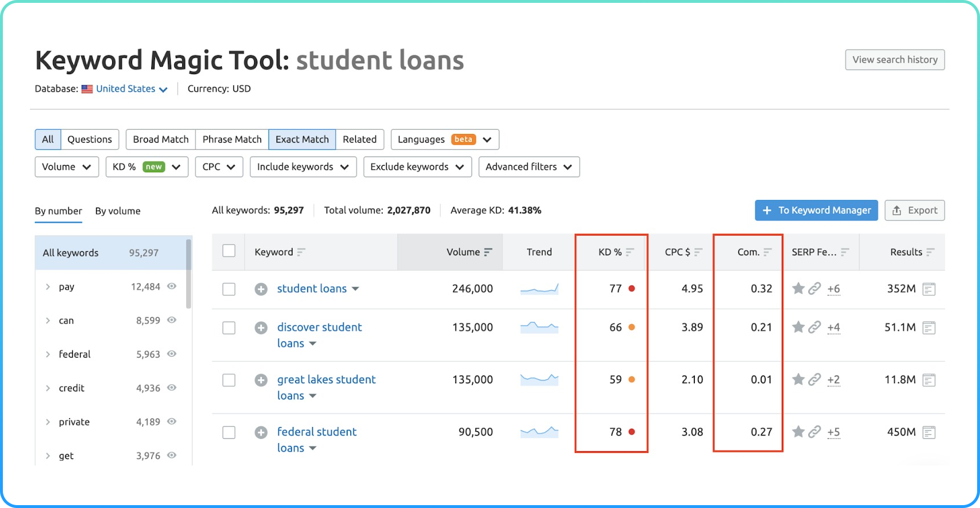
Task: Open SERP snapshot icon for federal student loans
Action: pyautogui.click(x=928, y=432)
